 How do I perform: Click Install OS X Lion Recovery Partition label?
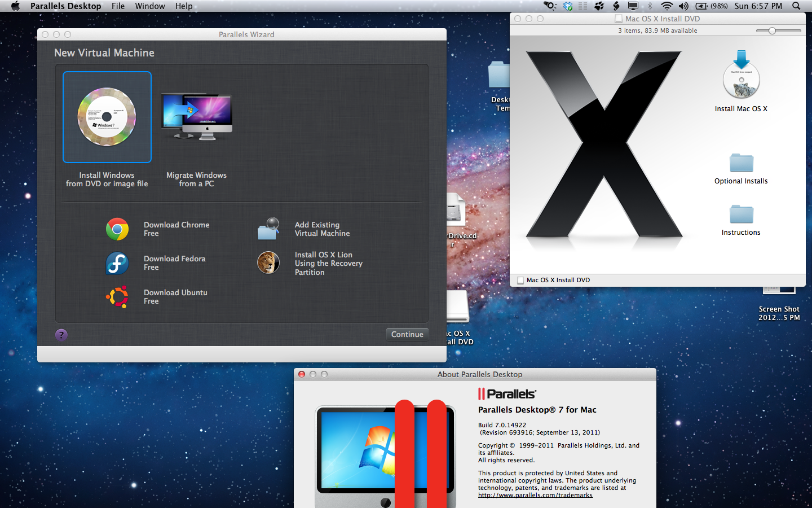(328, 263)
